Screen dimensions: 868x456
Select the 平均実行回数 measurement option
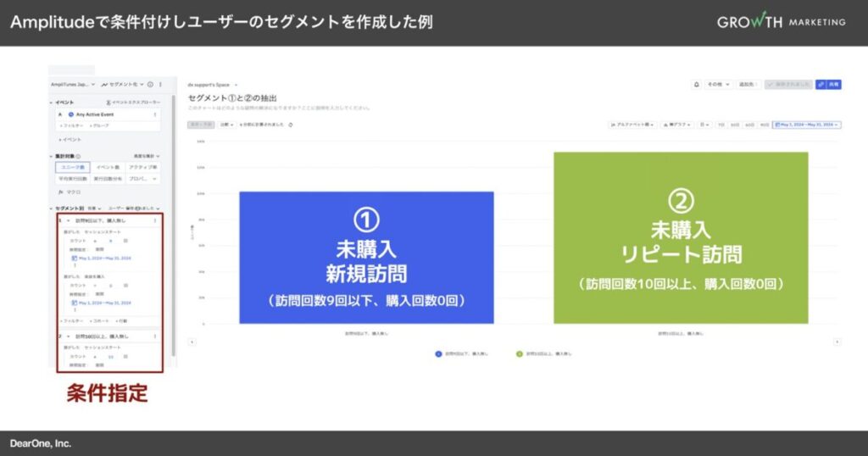pos(72,179)
